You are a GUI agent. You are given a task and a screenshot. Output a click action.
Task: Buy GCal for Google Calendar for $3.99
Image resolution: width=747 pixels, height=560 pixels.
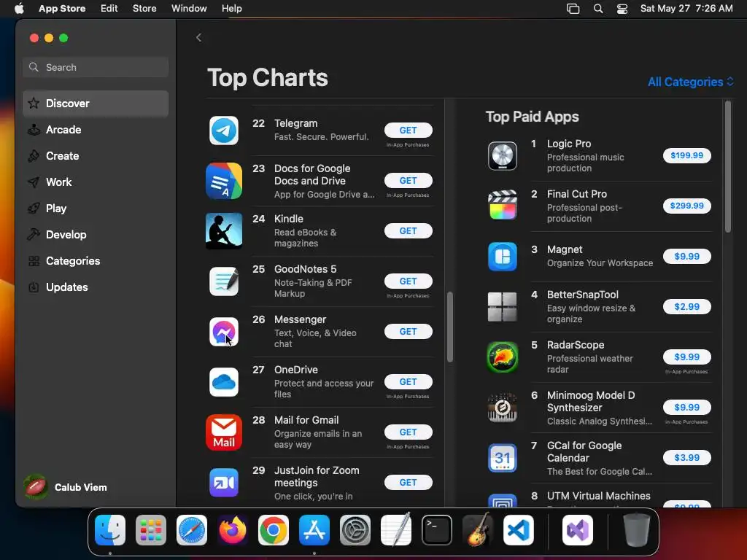pyautogui.click(x=686, y=458)
